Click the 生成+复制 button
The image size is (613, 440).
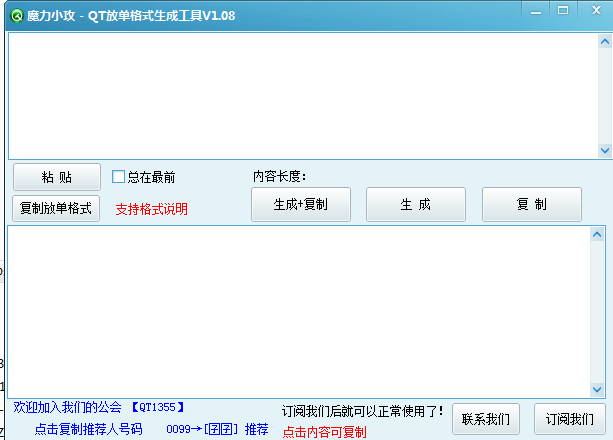[x=301, y=205]
